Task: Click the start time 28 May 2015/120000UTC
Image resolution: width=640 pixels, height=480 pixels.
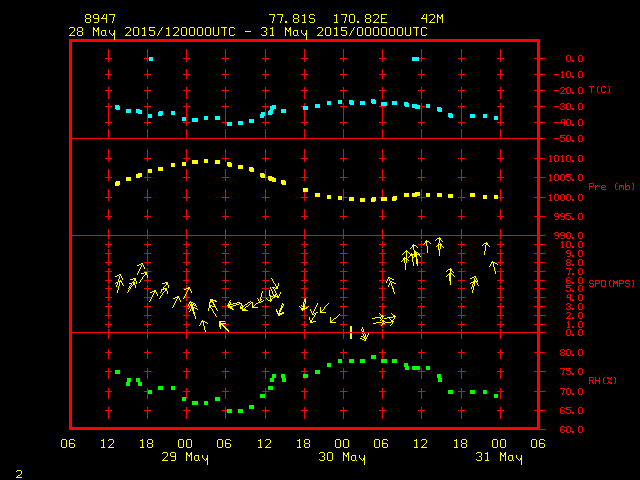Action: click(152, 32)
